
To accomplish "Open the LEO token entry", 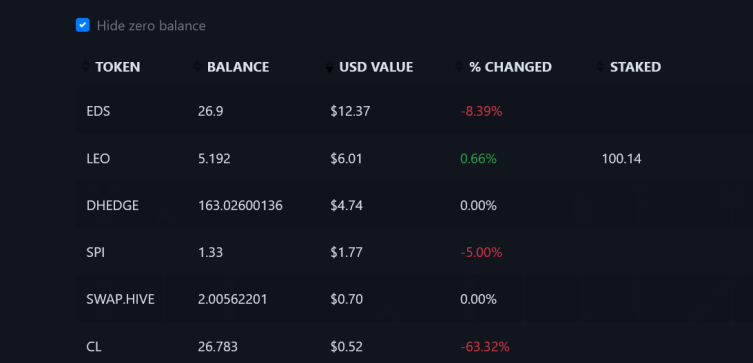I will coord(98,158).
